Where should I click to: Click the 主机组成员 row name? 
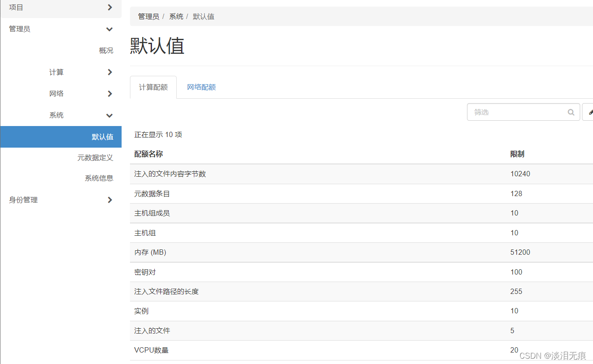tap(152, 213)
